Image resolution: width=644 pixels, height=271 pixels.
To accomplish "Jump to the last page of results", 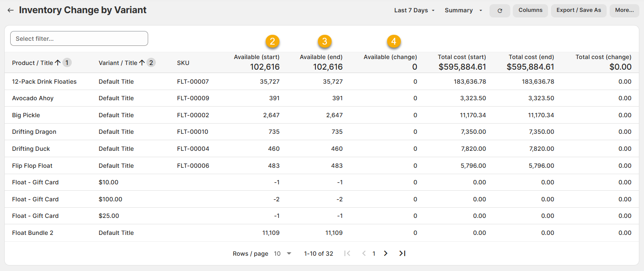I will pos(402,254).
